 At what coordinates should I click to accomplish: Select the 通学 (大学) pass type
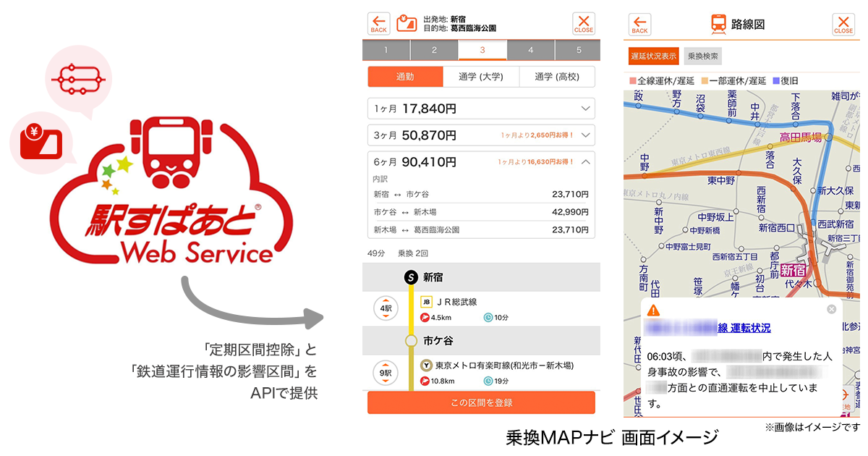click(x=481, y=77)
